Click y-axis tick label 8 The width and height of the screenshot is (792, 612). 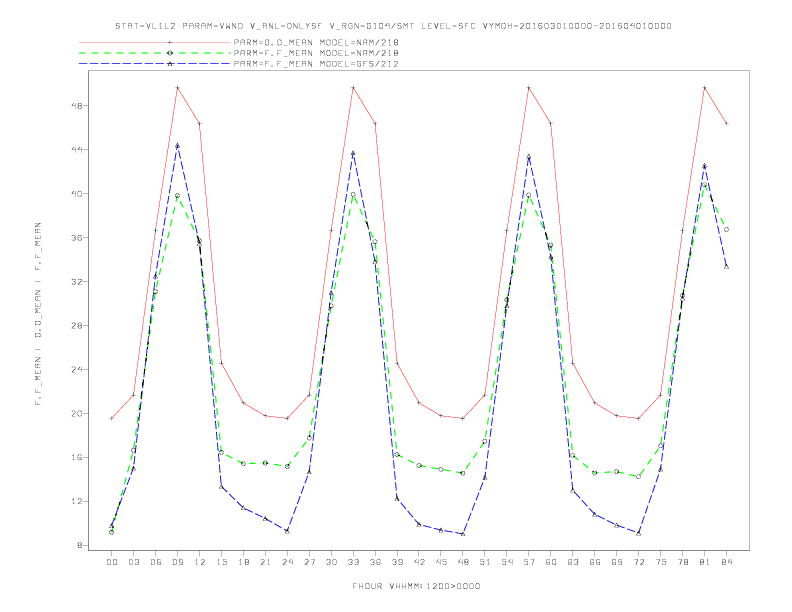(80, 545)
